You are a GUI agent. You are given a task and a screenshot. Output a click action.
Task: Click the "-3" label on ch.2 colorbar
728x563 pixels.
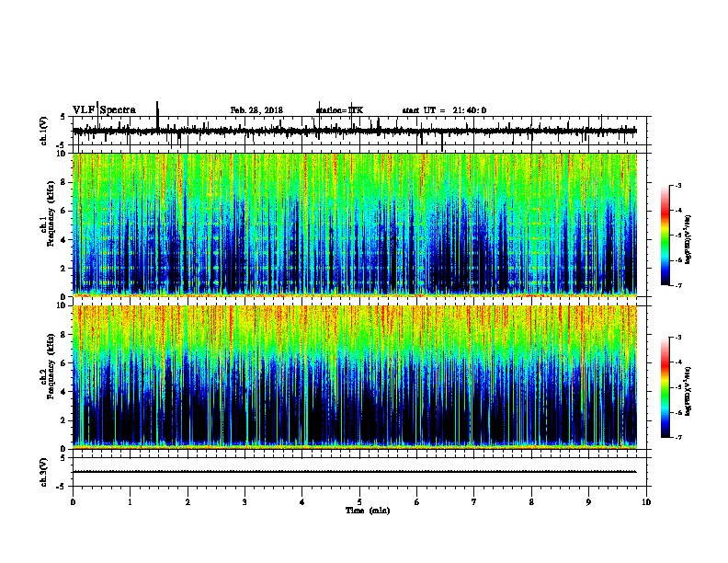click(x=678, y=338)
